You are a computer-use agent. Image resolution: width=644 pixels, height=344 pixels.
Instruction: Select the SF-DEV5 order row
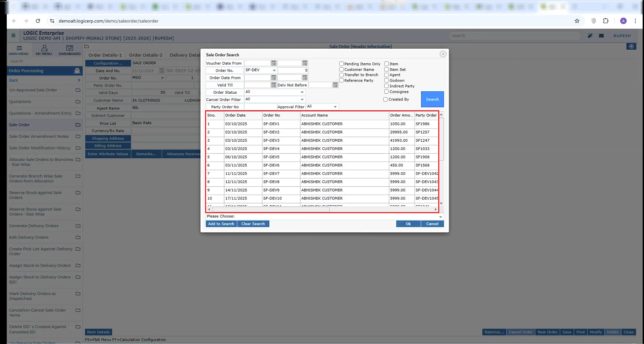(271, 157)
